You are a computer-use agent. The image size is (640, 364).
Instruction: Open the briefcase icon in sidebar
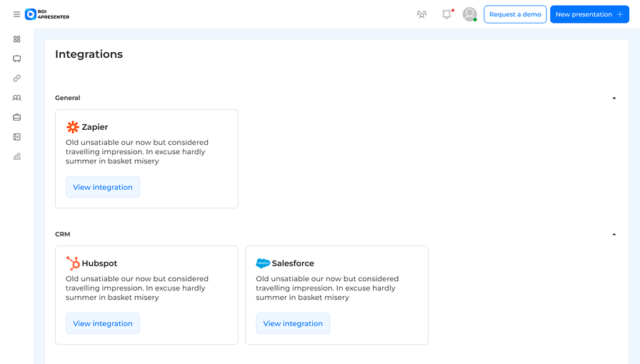(x=16, y=118)
